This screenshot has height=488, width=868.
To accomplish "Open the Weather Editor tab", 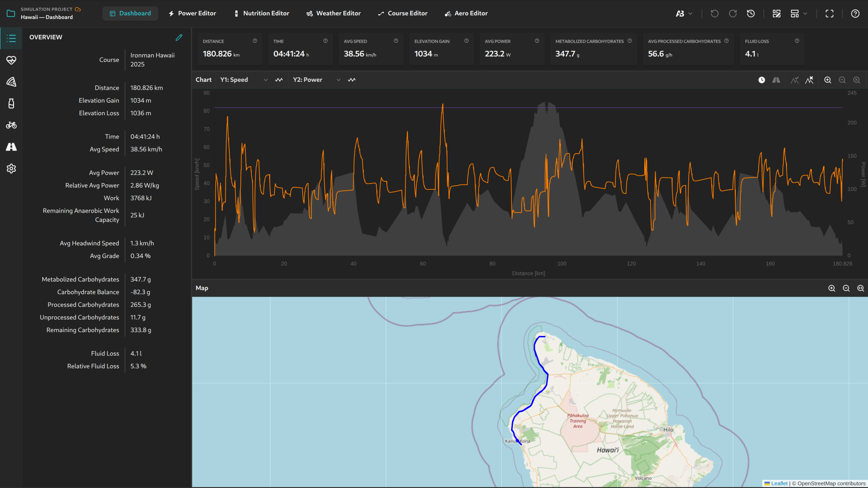I will pyautogui.click(x=334, y=14).
